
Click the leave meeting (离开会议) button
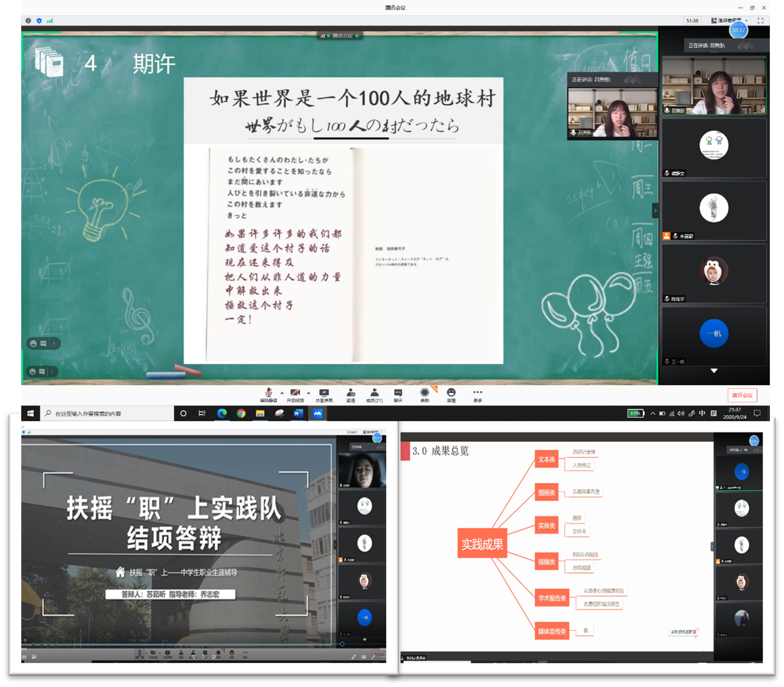742,395
